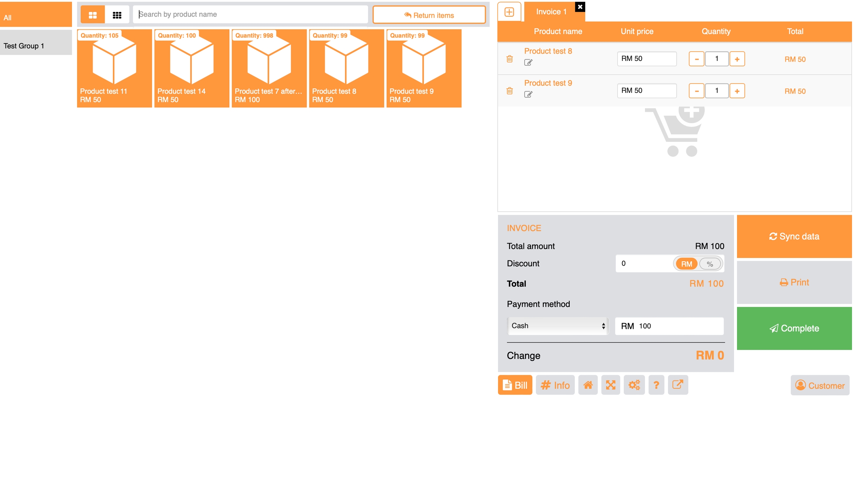855x504 pixels.
Task: Toggle fullscreen with the expand arrows icon
Action: [610, 385]
